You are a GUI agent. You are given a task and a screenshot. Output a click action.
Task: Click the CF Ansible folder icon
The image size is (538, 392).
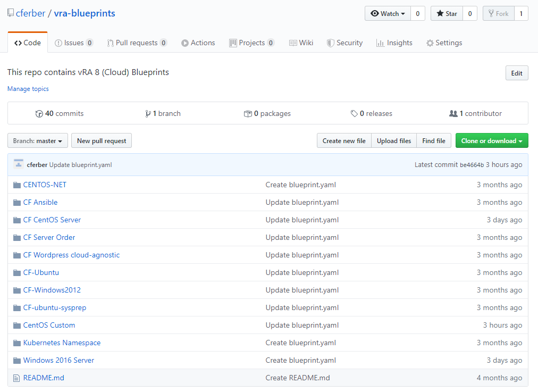click(17, 203)
